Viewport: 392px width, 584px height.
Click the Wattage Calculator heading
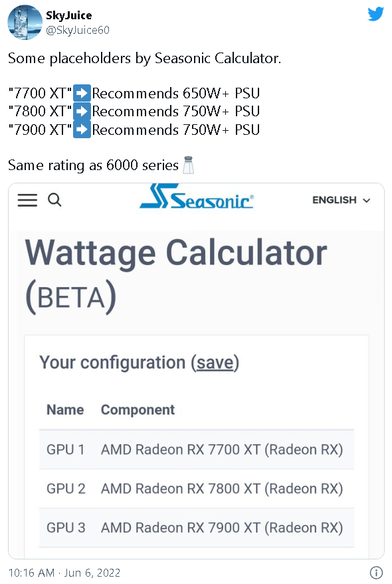click(176, 254)
